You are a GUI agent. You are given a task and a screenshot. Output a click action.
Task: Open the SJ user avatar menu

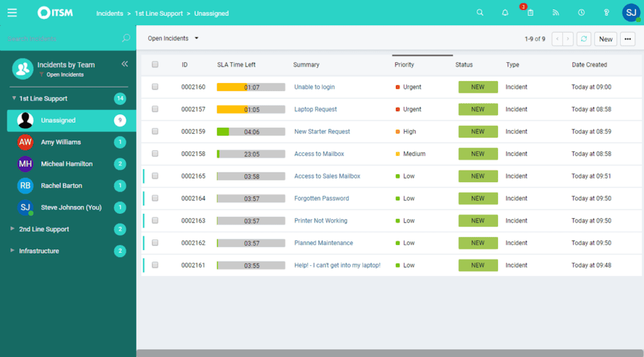(x=631, y=13)
